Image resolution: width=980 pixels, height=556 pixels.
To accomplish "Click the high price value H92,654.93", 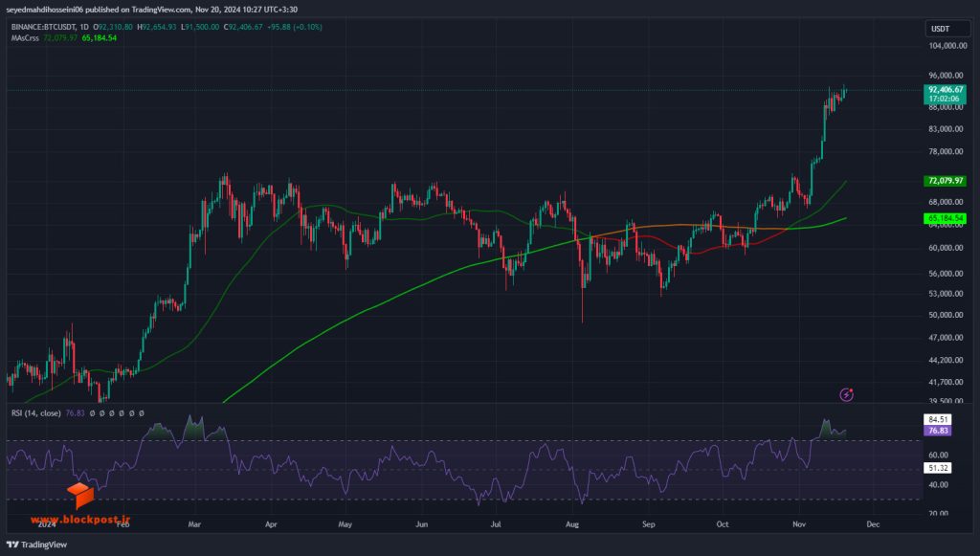I will [x=157, y=28].
